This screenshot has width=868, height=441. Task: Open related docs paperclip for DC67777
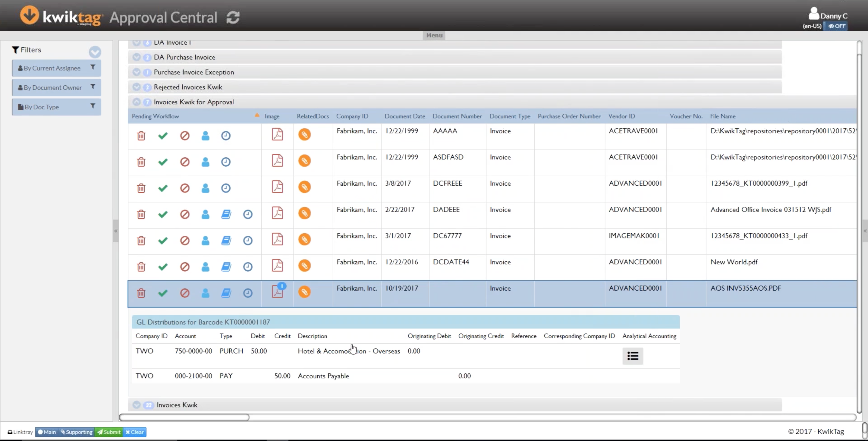coord(304,240)
